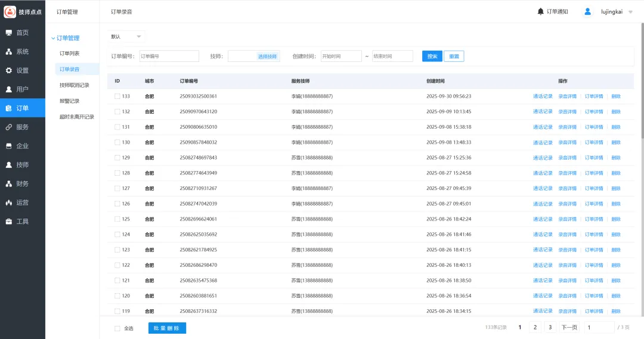Collapse the 订单管理 tree section
The height and width of the screenshot is (339, 644).
coord(53,38)
